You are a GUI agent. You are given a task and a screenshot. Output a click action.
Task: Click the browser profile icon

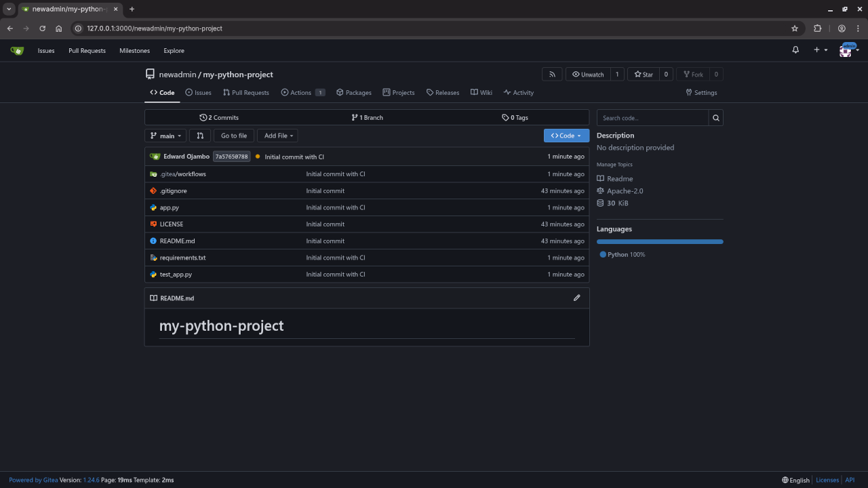click(x=842, y=28)
